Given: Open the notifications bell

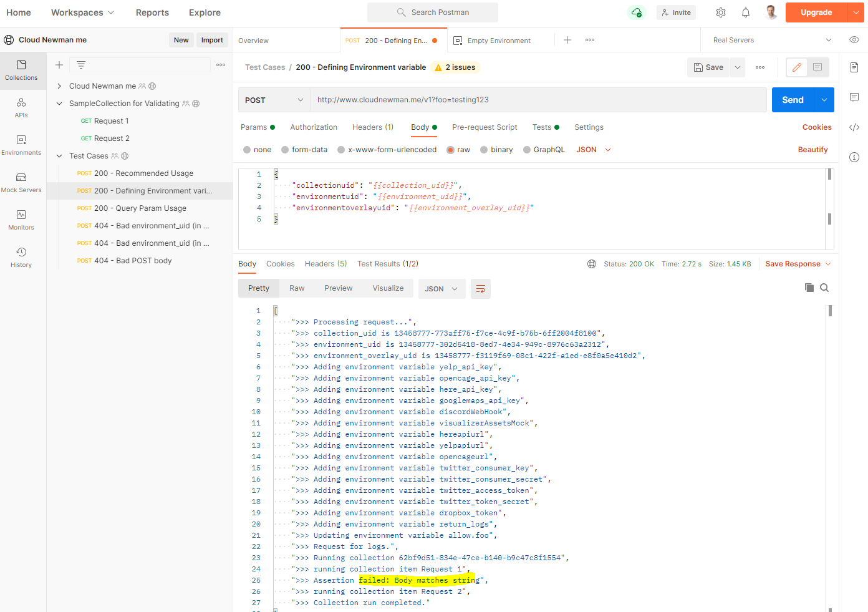Looking at the screenshot, I should 746,12.
